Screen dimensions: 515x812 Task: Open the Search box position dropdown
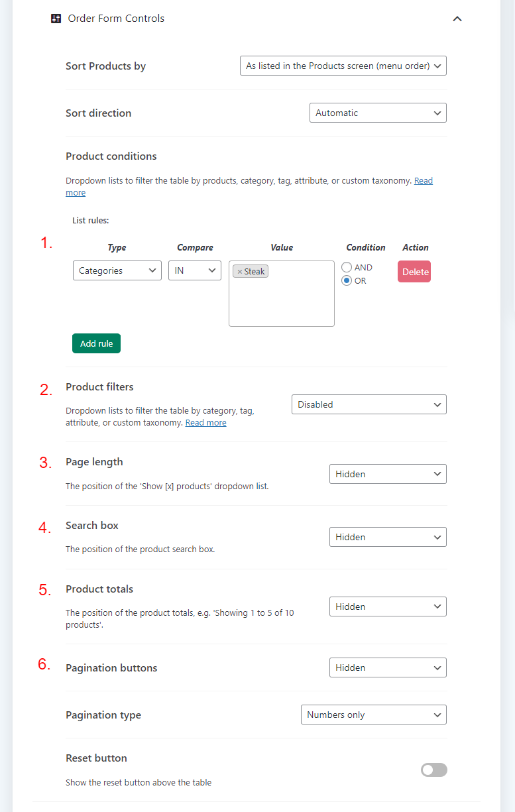pyautogui.click(x=388, y=537)
